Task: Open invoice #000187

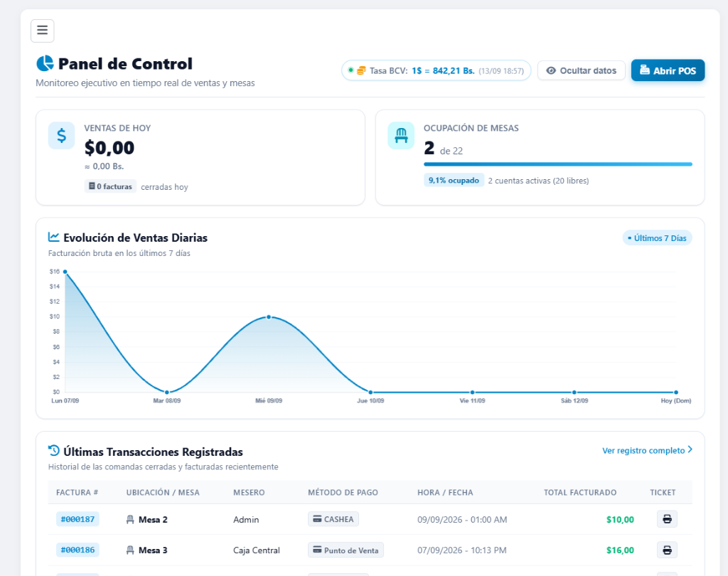Action: pos(77,519)
